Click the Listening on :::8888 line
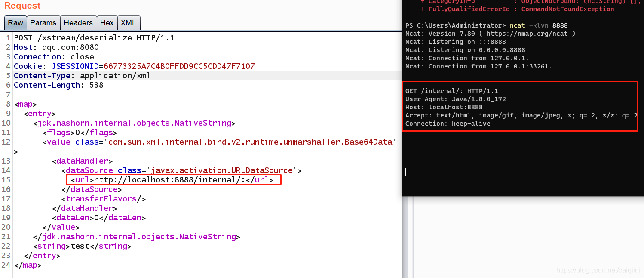The height and width of the screenshot is (278, 644). pos(456,42)
